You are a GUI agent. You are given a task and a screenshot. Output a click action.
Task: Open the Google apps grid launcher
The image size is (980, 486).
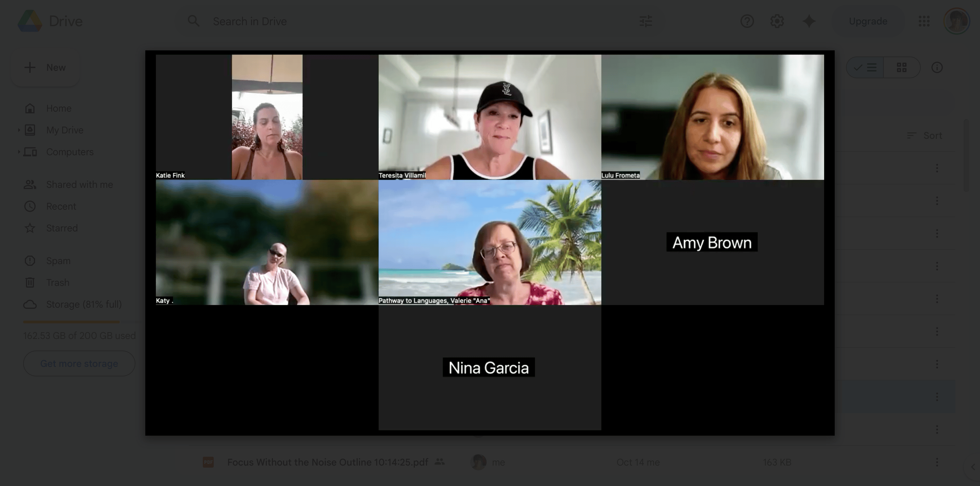pyautogui.click(x=924, y=21)
